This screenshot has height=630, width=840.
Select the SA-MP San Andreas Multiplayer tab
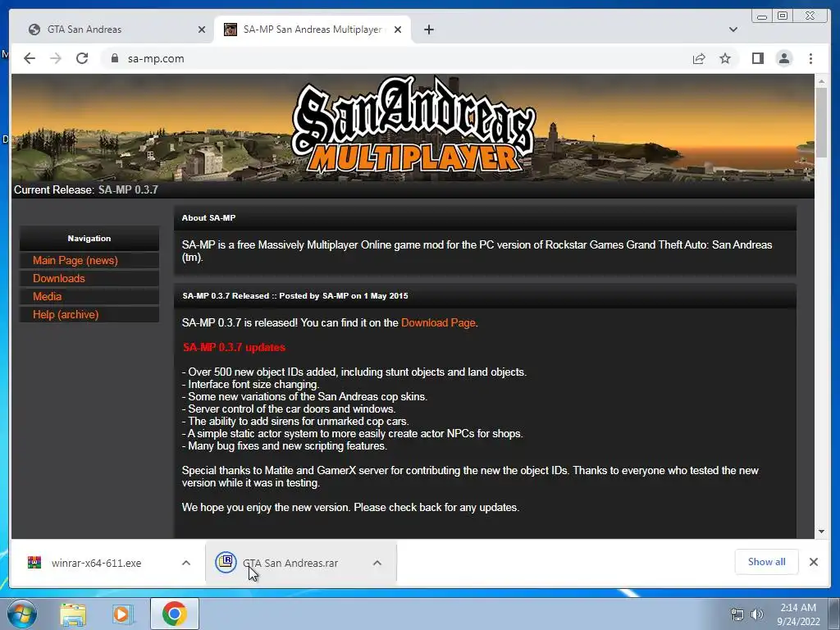[x=313, y=30]
